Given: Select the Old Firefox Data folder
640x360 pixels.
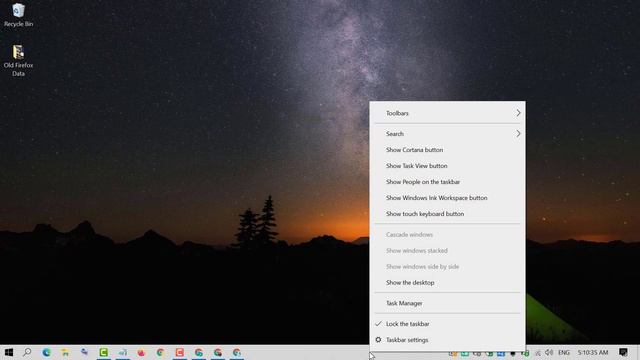Looking at the screenshot, I should point(18,60).
